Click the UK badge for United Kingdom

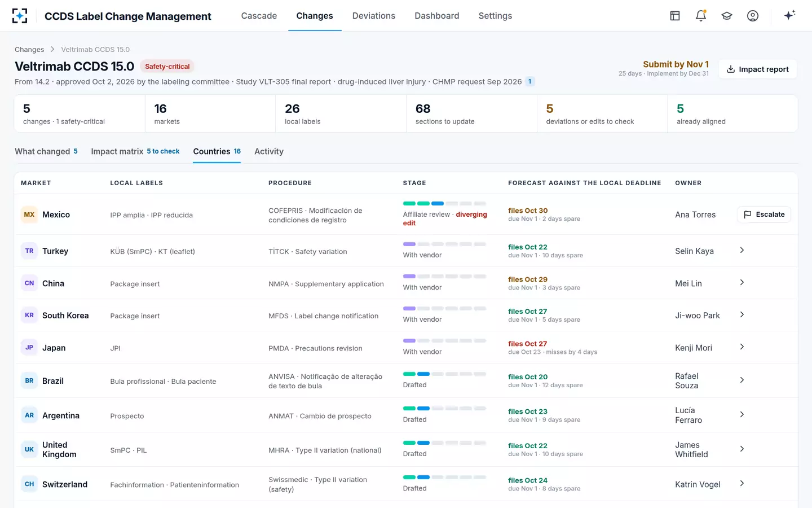point(29,449)
